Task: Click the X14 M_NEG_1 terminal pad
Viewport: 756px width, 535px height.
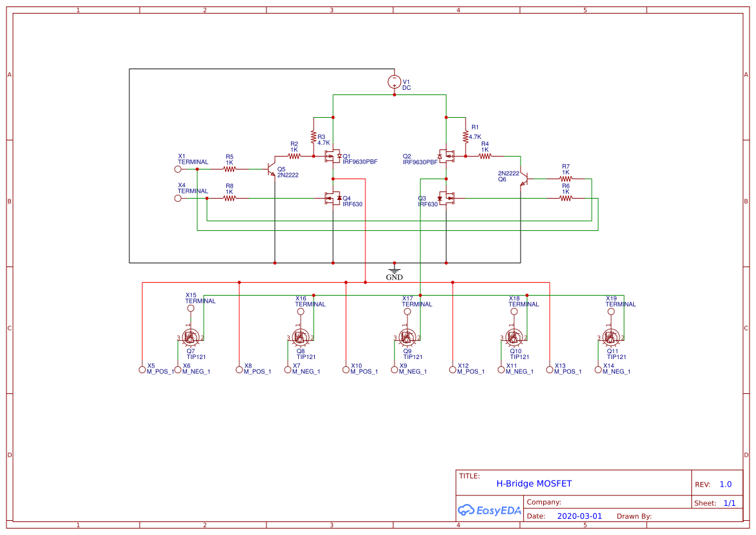Action: [x=598, y=369]
